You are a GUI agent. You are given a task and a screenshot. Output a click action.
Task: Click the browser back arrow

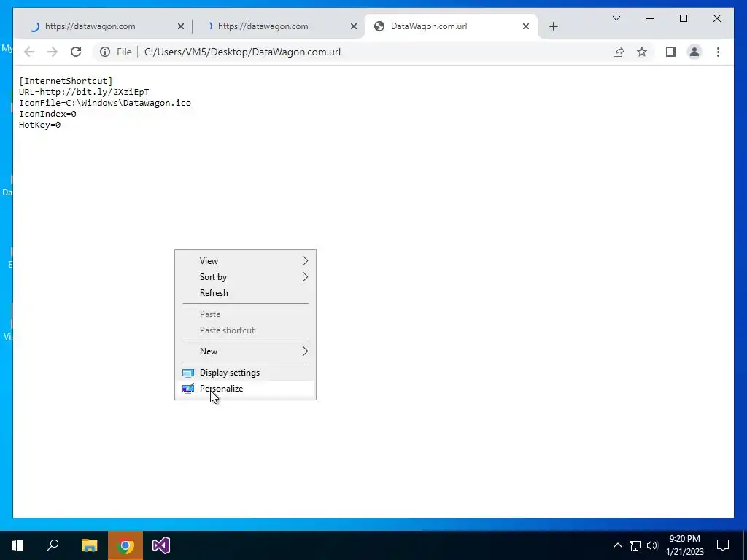tap(29, 52)
